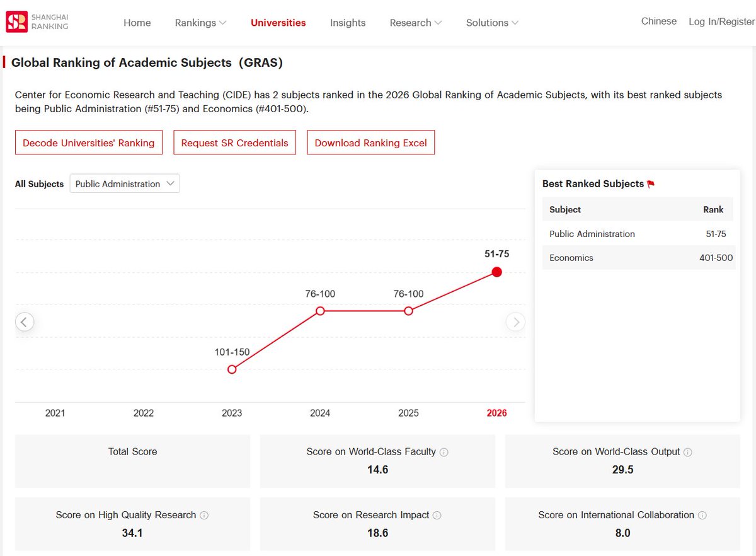Open the Public Administration subject dropdown
Image resolution: width=756 pixels, height=556 pixels.
point(125,183)
